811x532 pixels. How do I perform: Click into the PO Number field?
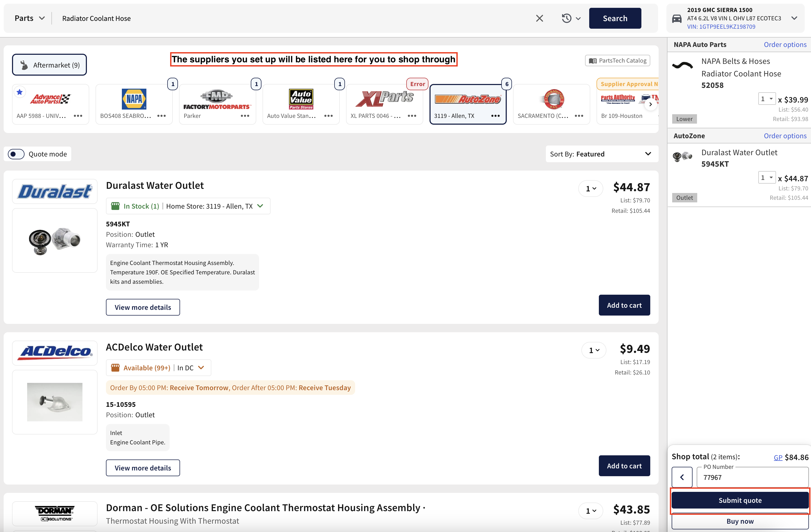pos(752,477)
